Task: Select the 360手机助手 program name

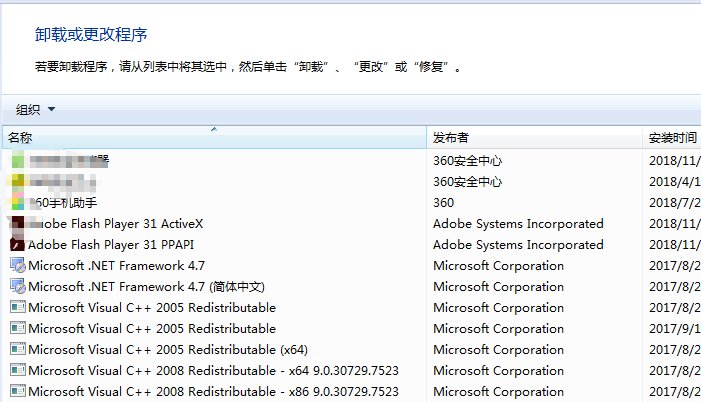Action: tap(63, 203)
